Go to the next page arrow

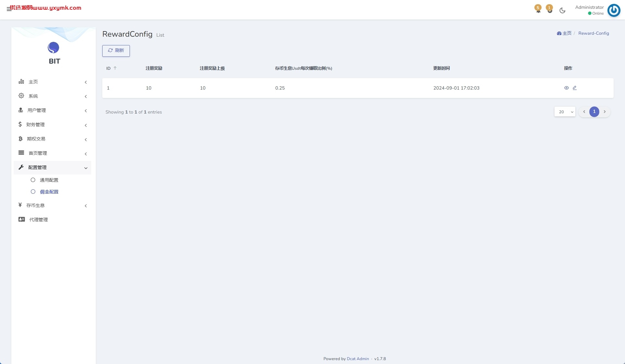(x=605, y=112)
